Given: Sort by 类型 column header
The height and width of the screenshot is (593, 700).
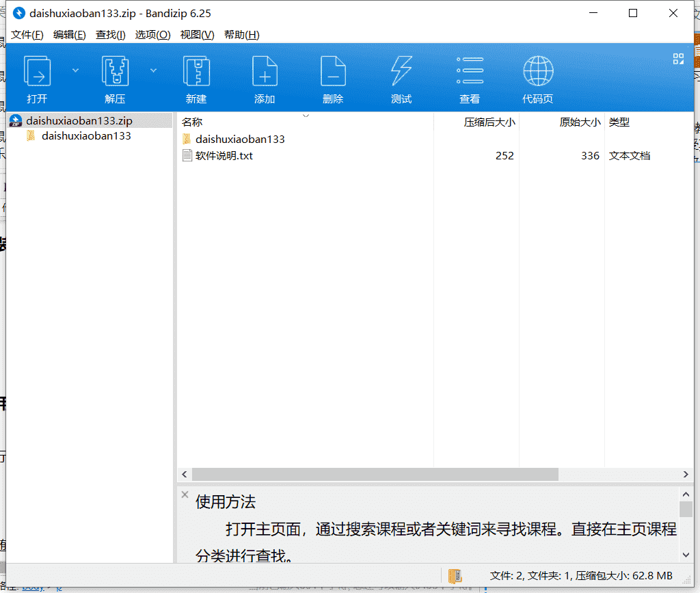Looking at the screenshot, I should pos(649,122).
